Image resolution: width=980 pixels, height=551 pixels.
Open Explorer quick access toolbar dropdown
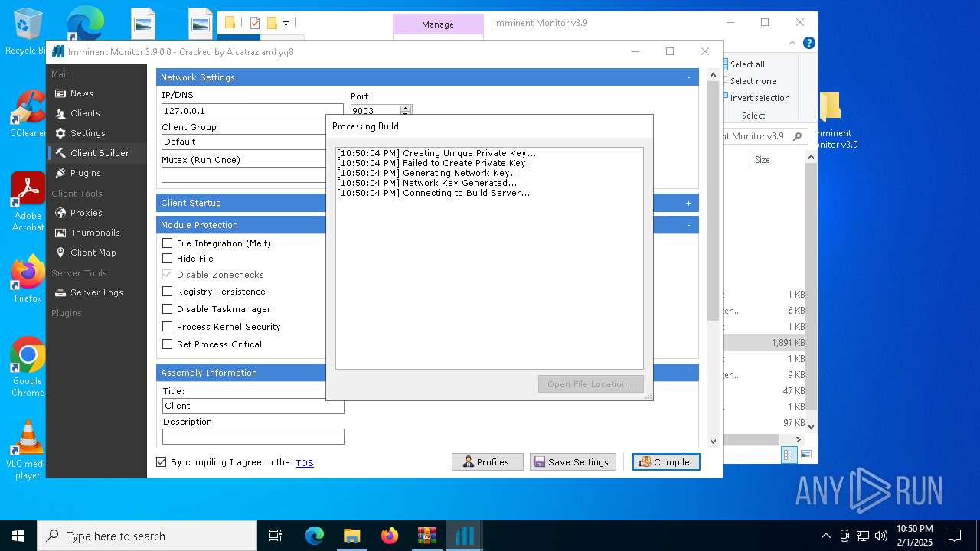286,24
